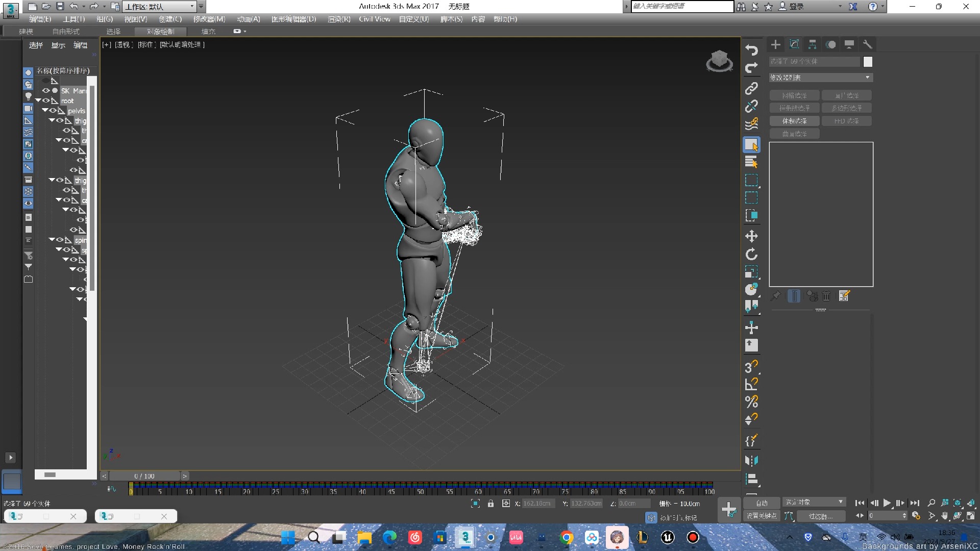Toggle visibility of the root object
980x551 pixels.
(x=46, y=101)
